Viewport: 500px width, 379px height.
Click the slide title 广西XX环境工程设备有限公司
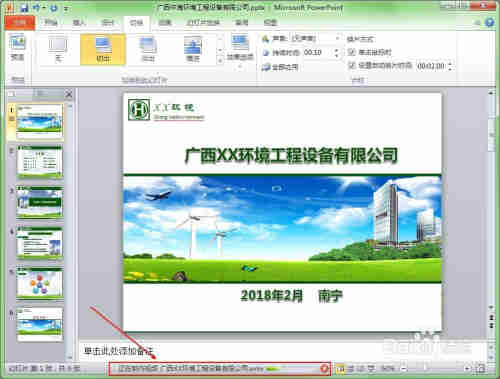[x=291, y=155]
